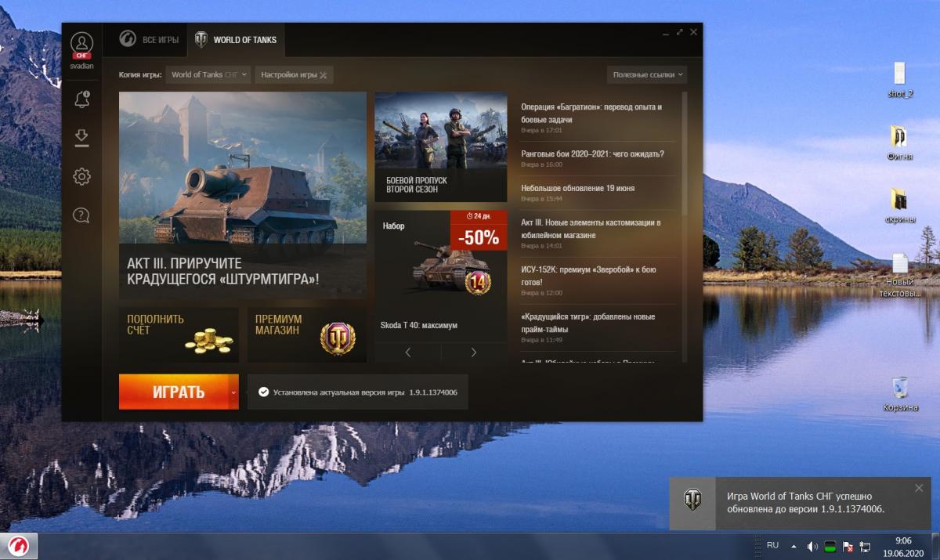Viewport: 940px width, 560px height.
Task: Switch to the WORLD OF TANKS tab
Action: pyautogui.click(x=236, y=39)
